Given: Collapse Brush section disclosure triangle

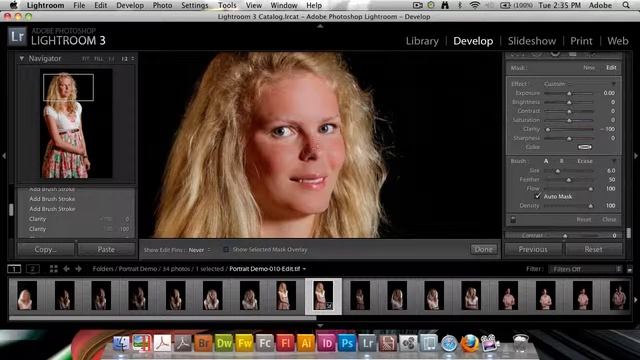Looking at the screenshot, I should [x=613, y=161].
